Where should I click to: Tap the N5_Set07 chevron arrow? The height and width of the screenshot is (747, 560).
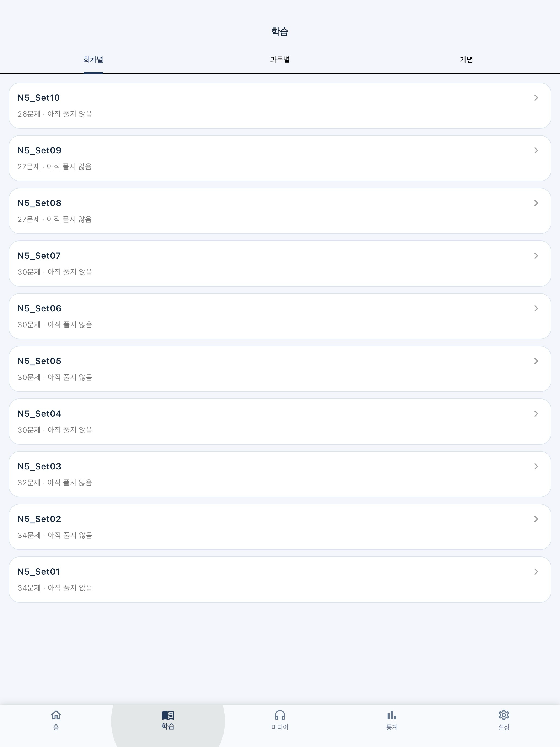(536, 256)
